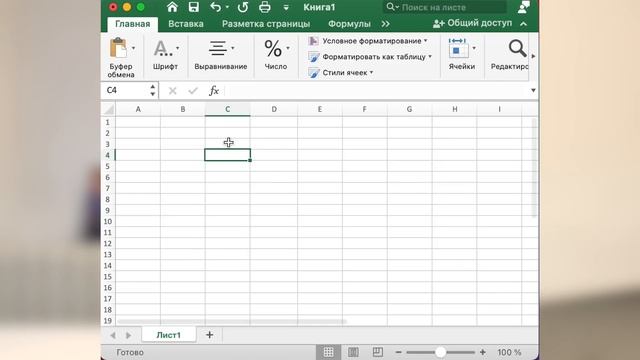Switch to Normal view icon
Viewport: 640px width, 360px height.
[328, 352]
